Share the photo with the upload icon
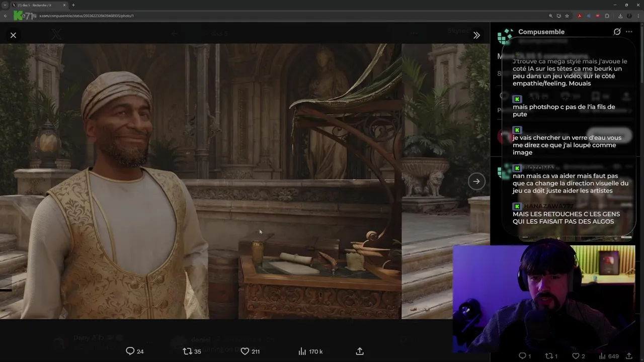This screenshot has width=644, height=362. (360, 351)
